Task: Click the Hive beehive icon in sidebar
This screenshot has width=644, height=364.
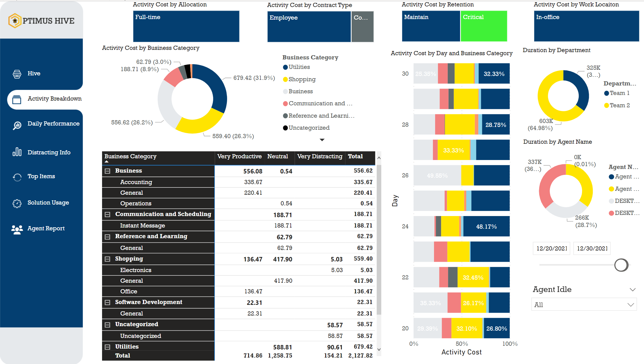Action: click(x=17, y=74)
